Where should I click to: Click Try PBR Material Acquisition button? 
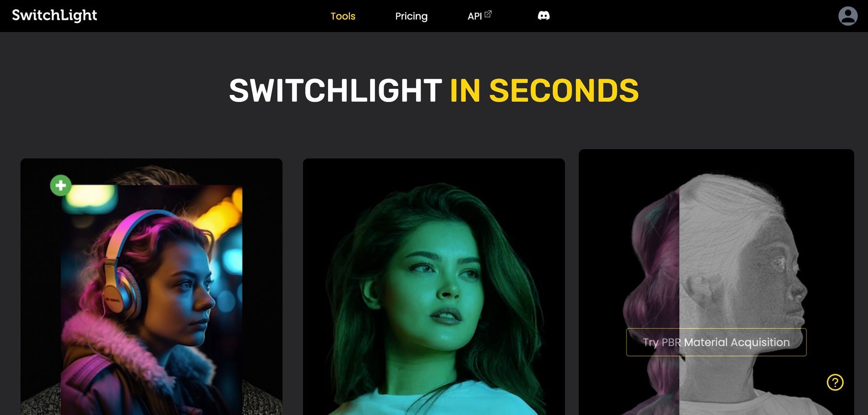pyautogui.click(x=716, y=342)
